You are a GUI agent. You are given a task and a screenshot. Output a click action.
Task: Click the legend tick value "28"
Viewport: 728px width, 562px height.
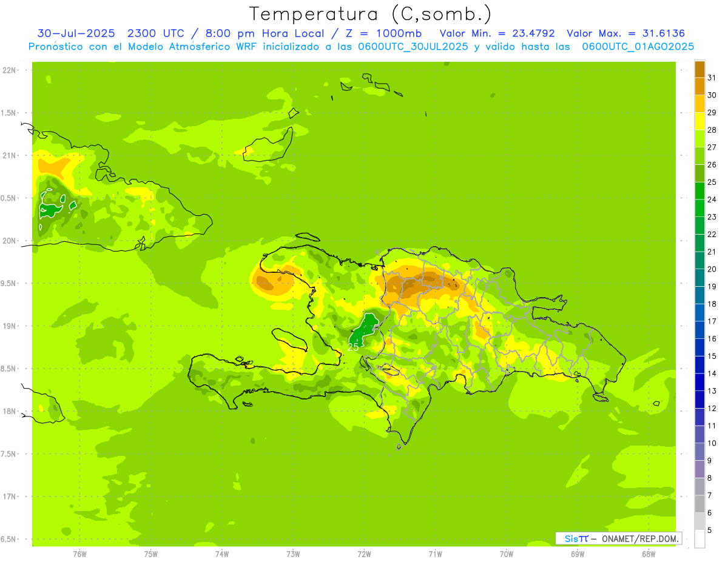[712, 130]
